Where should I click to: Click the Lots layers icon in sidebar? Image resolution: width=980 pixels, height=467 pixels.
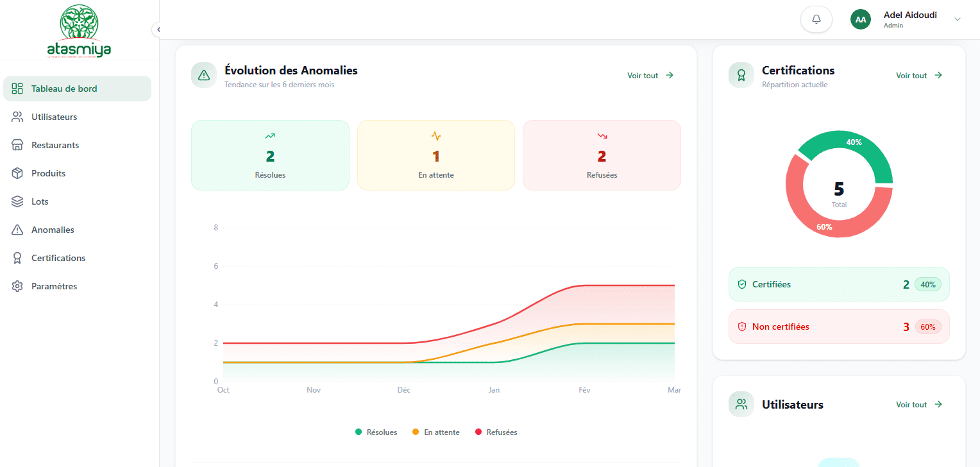(18, 201)
